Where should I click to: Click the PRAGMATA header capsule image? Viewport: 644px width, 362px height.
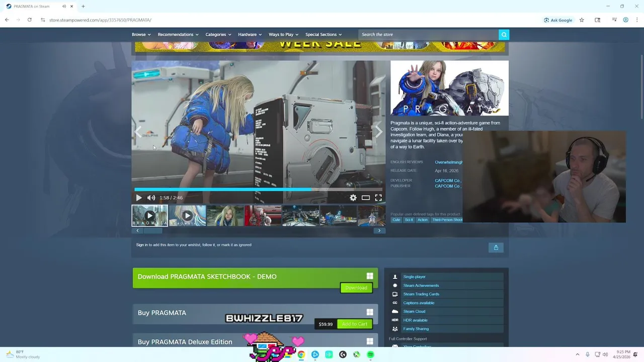click(x=449, y=88)
